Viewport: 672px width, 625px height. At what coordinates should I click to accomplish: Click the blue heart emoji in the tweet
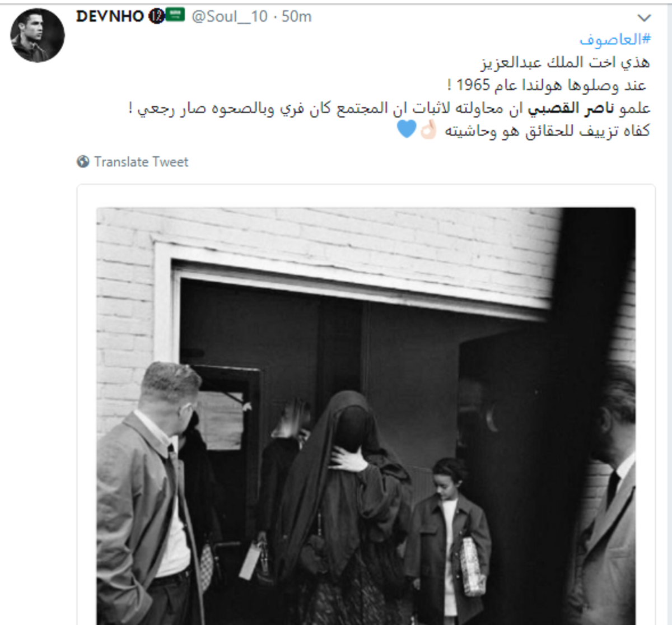pyautogui.click(x=407, y=129)
